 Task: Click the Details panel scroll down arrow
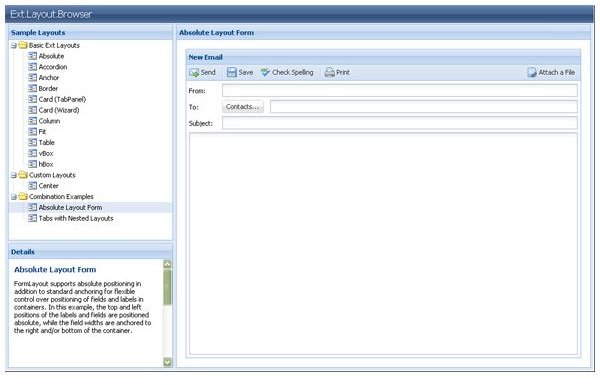tap(167, 362)
